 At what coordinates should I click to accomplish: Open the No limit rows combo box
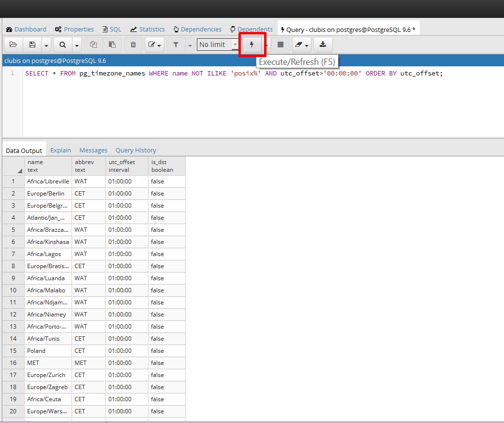pos(217,45)
